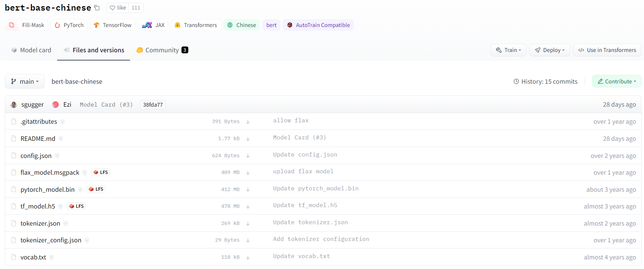Open the Contribute dropdown button
The width and height of the screenshot is (644, 269).
(x=617, y=81)
